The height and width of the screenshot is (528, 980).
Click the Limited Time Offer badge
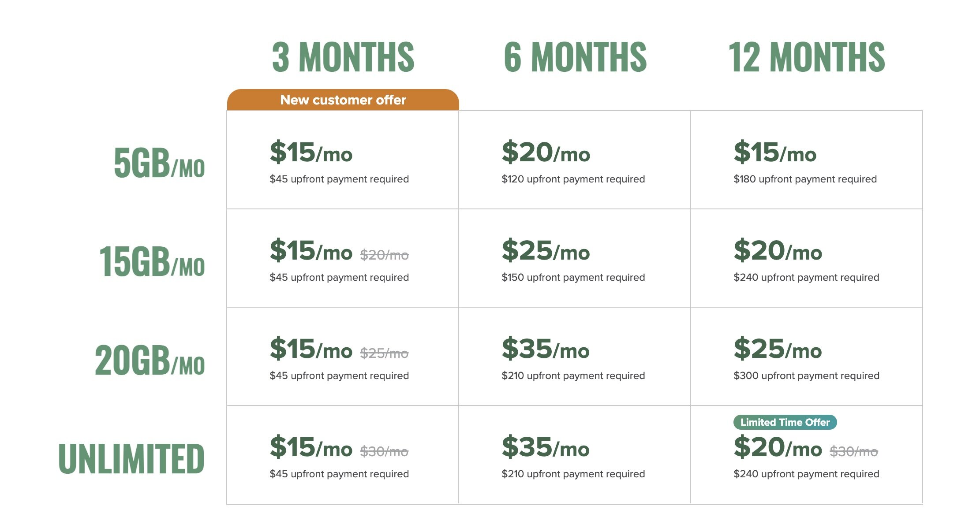(x=785, y=422)
